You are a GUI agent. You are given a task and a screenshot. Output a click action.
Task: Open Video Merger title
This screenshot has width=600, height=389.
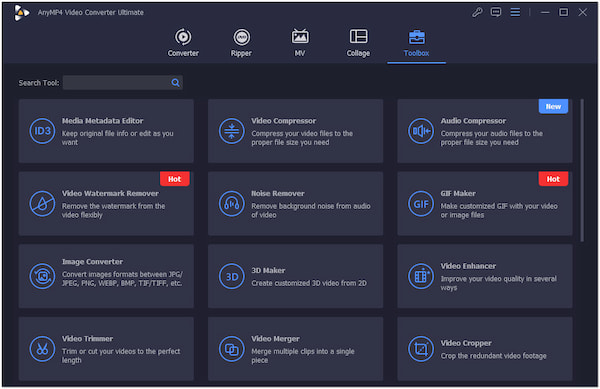276,339
